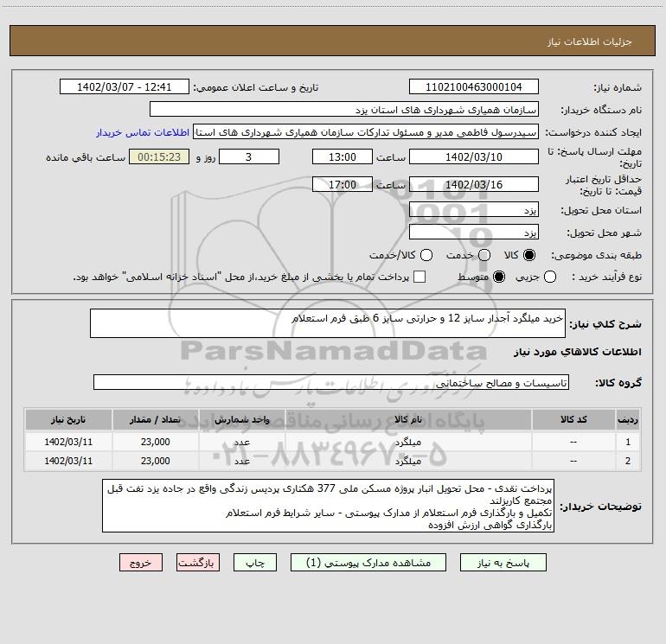Click the پاسخ به نیاز button
This screenshot has height=644, width=666.
click(x=503, y=563)
